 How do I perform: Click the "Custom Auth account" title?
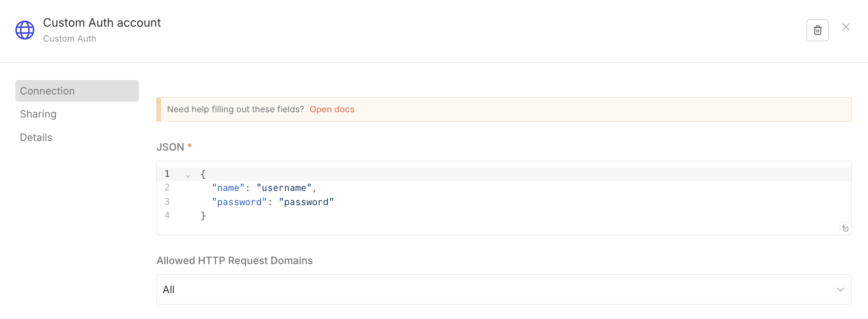pos(102,23)
